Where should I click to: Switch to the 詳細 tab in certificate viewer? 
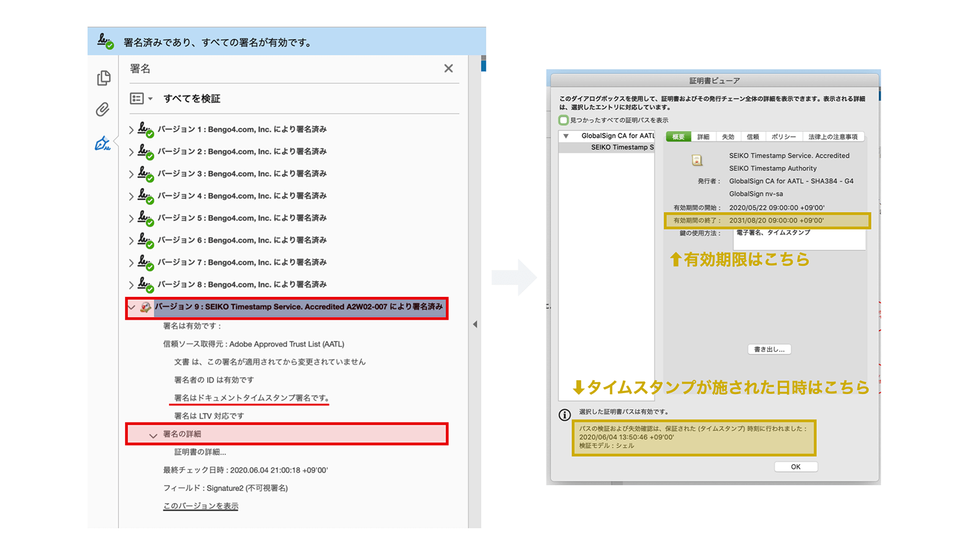click(703, 137)
